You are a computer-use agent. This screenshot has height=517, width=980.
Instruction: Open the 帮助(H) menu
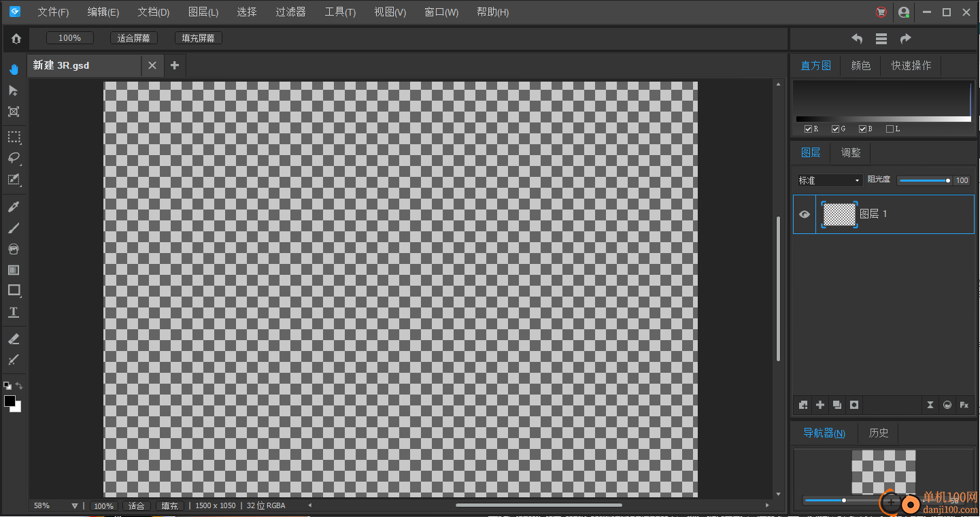493,12
